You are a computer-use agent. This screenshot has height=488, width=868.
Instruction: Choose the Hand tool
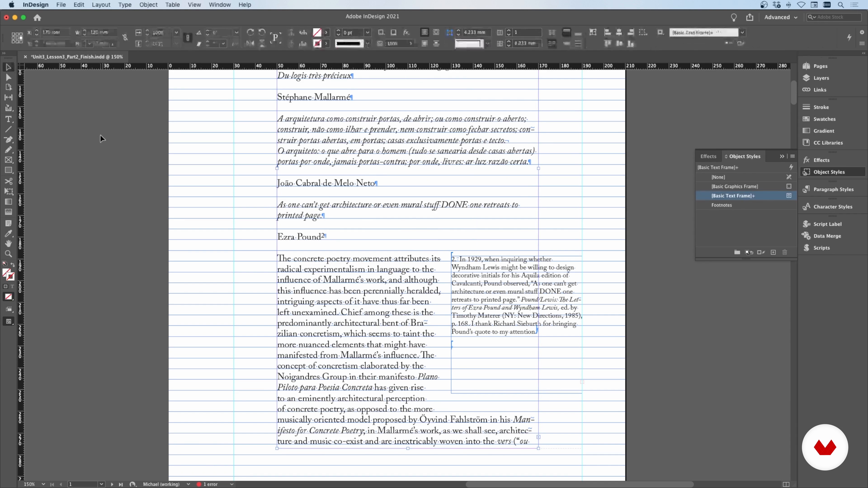(x=8, y=244)
